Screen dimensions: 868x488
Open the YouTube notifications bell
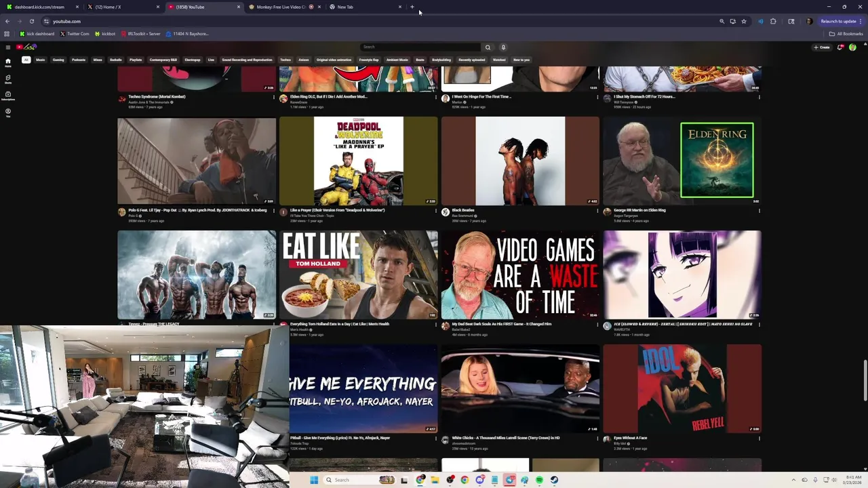coord(840,47)
